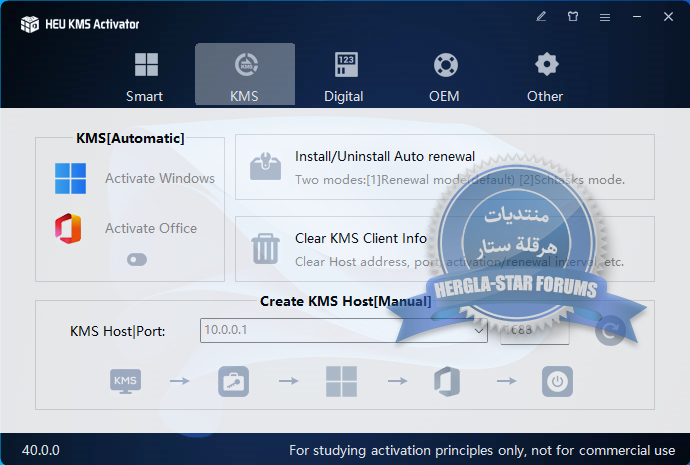Click the power button step icon

point(557,381)
